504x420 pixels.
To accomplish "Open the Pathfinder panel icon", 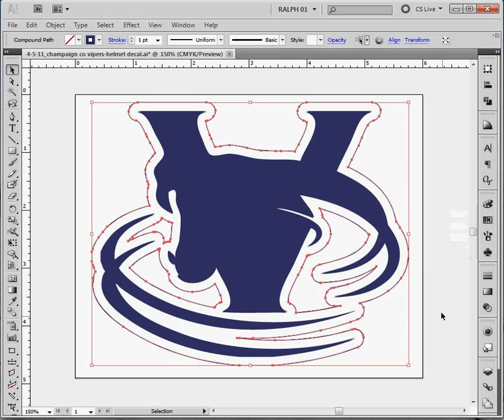I will pyautogui.click(x=488, y=101).
